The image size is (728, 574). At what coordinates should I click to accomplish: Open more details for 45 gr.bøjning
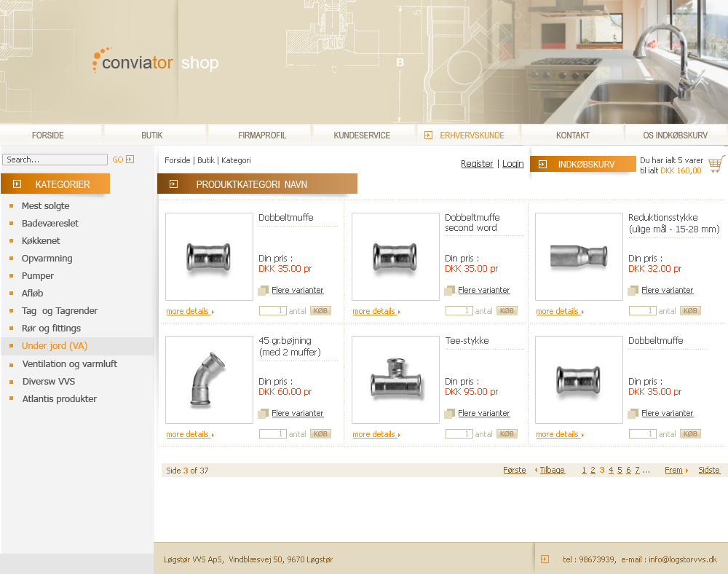pos(188,433)
